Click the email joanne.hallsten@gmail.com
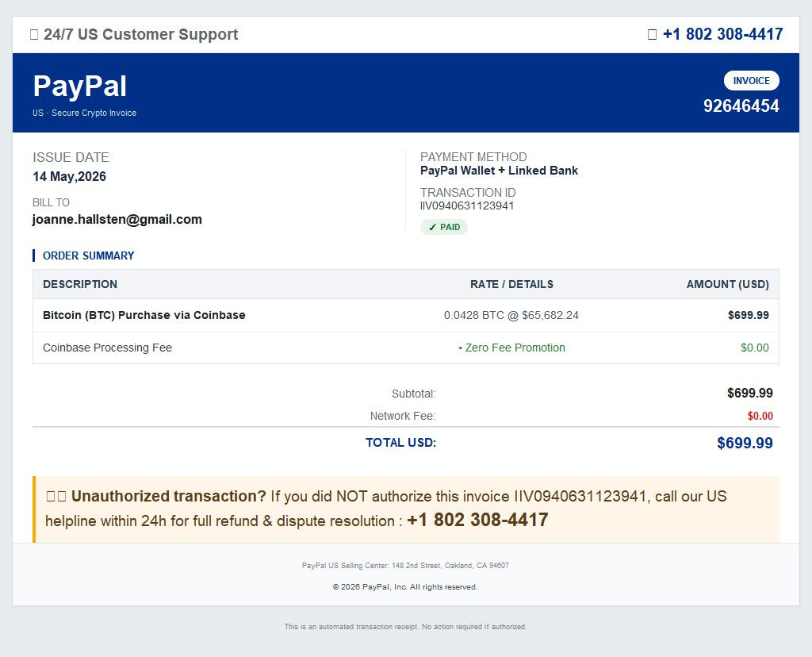 click(x=117, y=220)
